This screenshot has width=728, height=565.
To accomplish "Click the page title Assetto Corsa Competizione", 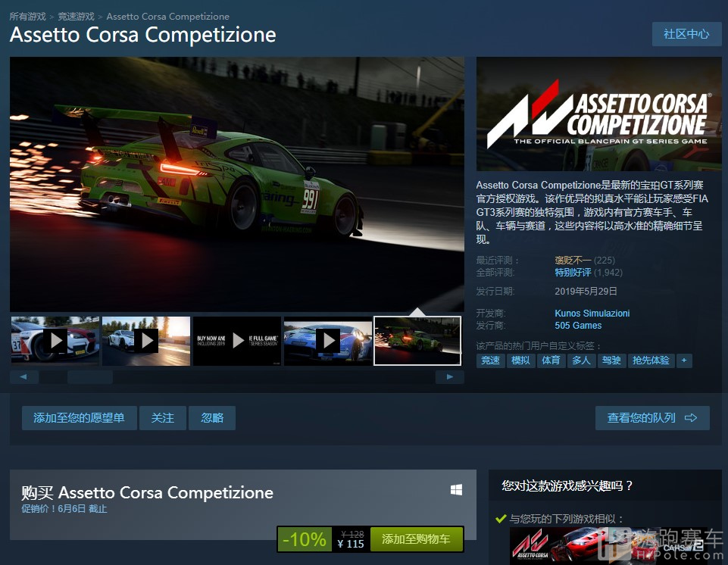I will [x=143, y=35].
